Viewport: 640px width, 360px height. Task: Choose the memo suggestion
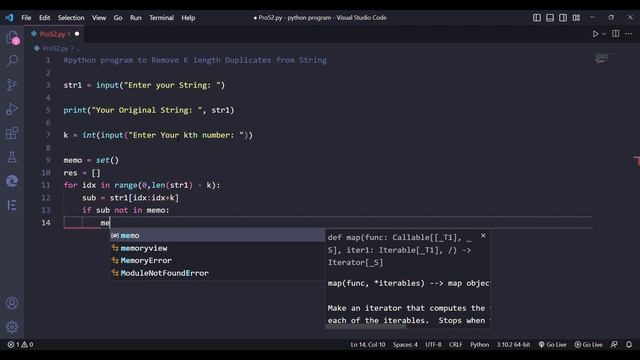click(217, 236)
